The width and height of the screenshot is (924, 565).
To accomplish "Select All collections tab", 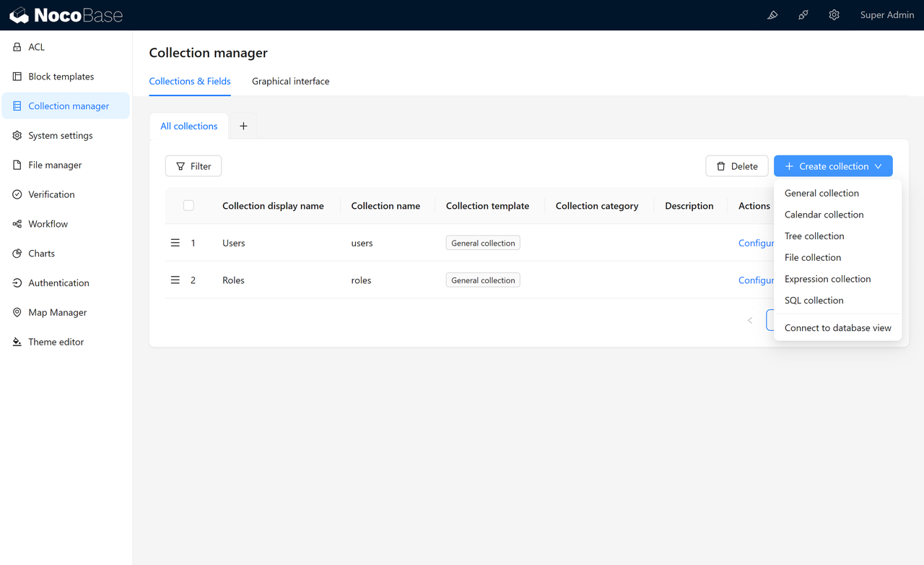I will click(x=189, y=126).
